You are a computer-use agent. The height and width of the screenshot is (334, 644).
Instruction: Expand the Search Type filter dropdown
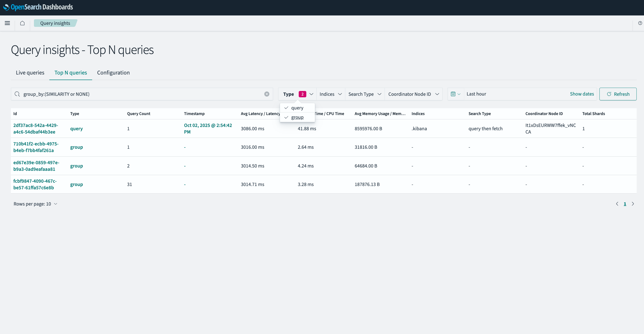365,94
